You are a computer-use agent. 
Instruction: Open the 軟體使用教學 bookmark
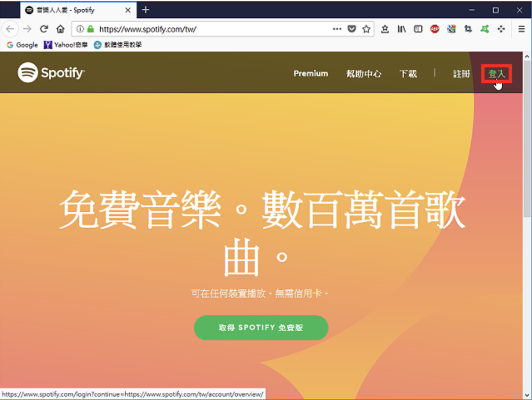[x=117, y=44]
